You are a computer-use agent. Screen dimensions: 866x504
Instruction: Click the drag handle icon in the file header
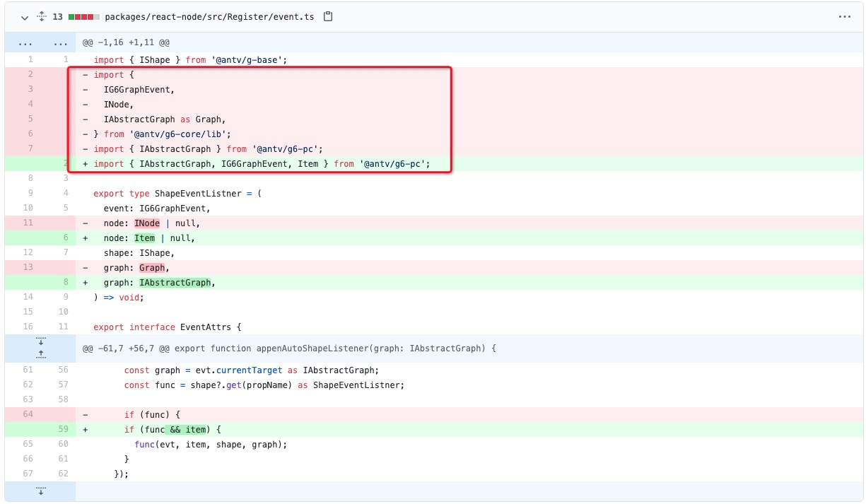[41, 17]
